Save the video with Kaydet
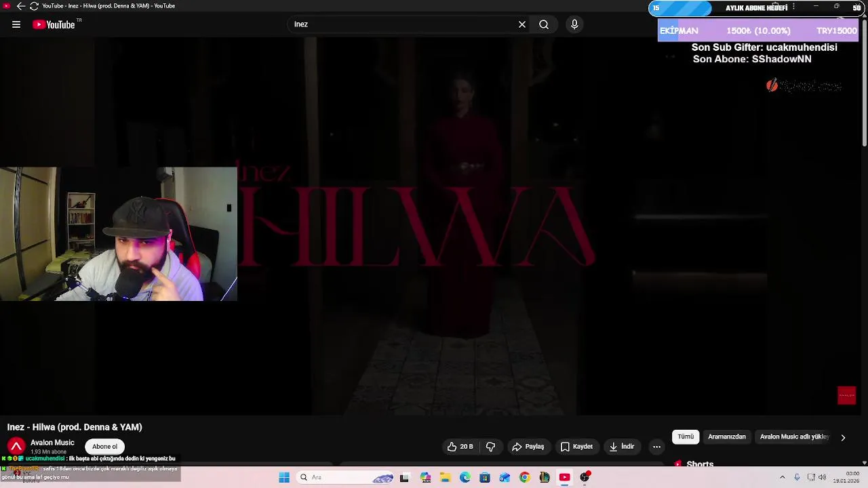This screenshot has width=868, height=488. 576,447
